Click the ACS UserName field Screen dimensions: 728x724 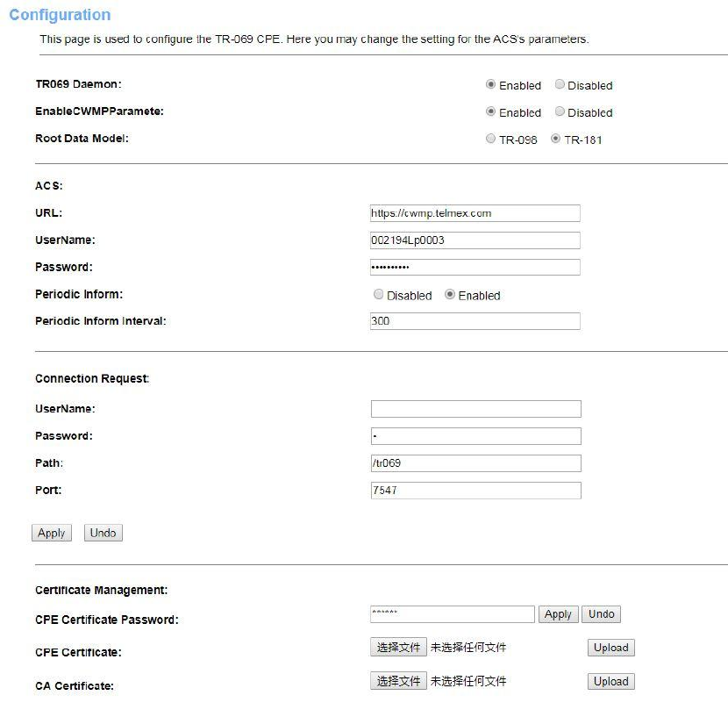click(x=475, y=240)
